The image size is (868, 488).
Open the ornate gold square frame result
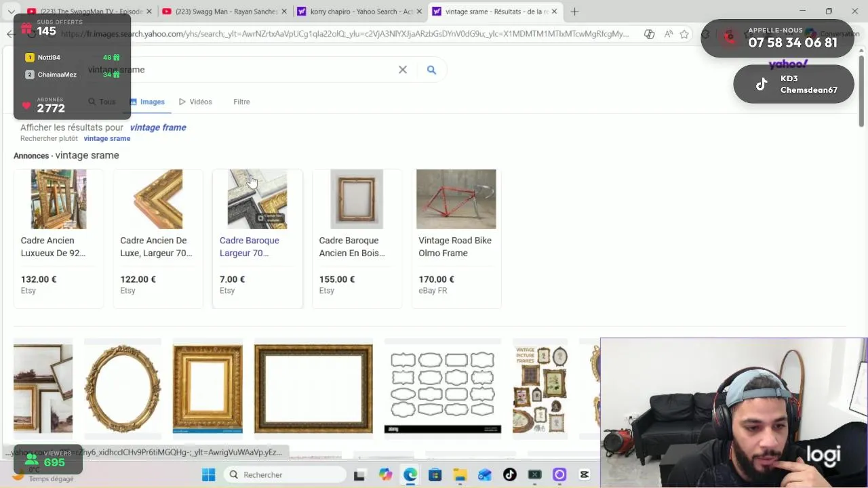pyautogui.click(x=208, y=388)
